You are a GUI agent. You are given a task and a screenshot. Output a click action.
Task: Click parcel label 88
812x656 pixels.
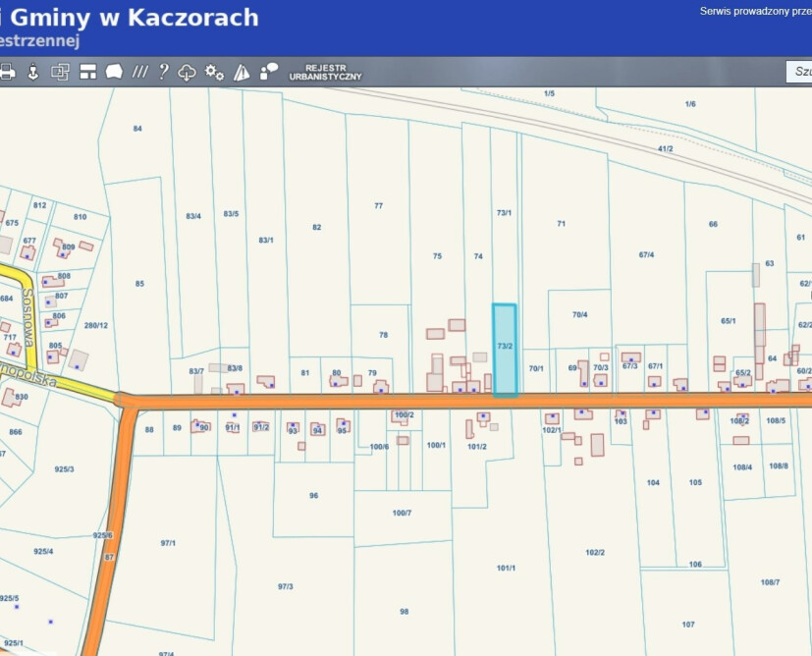(149, 429)
